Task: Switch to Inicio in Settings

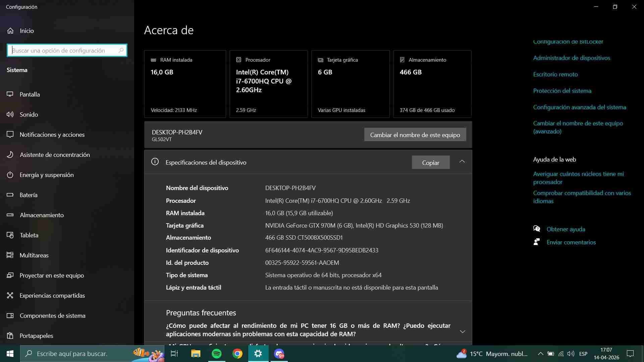Action: [x=26, y=31]
